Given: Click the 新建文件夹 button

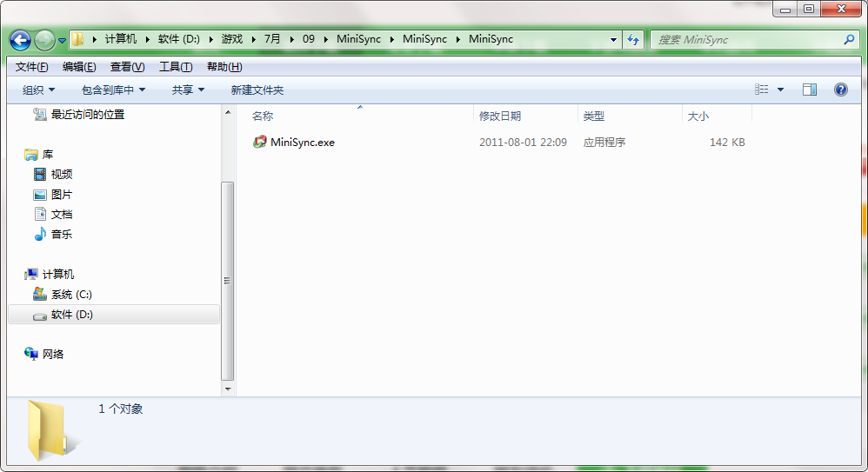Looking at the screenshot, I should point(257,90).
